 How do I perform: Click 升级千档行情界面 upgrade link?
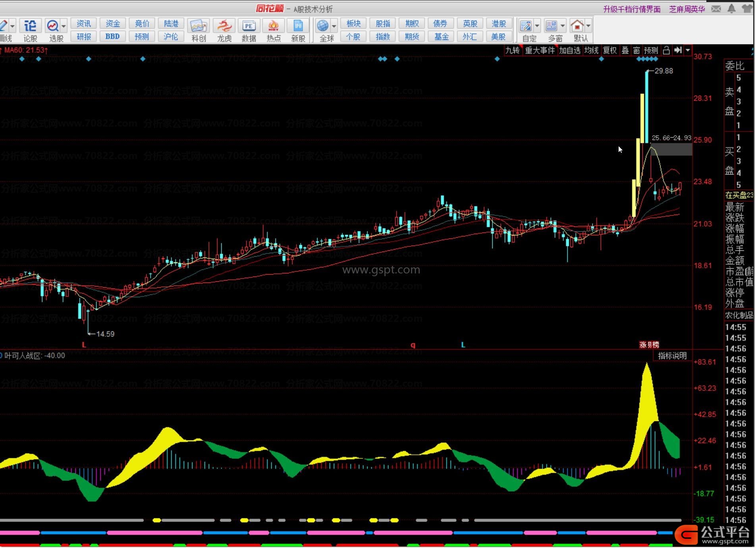pyautogui.click(x=632, y=9)
